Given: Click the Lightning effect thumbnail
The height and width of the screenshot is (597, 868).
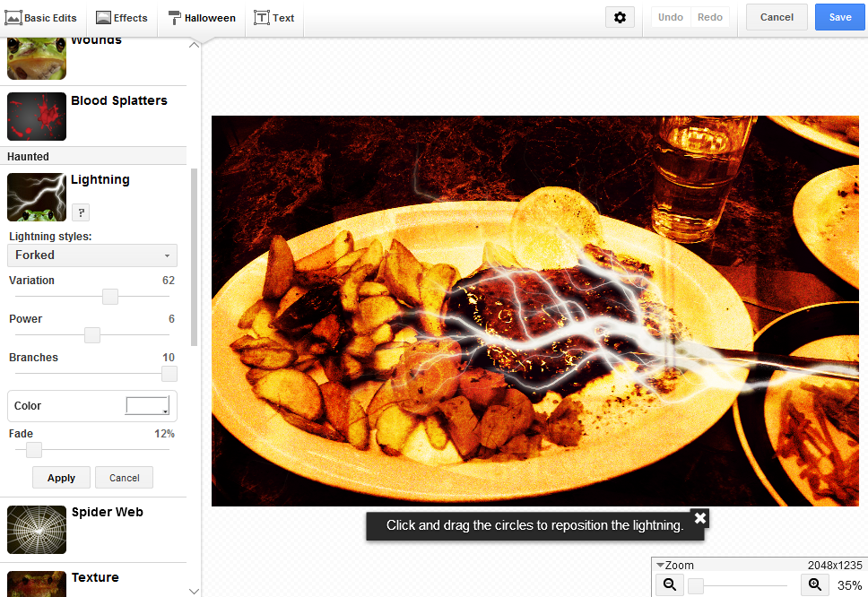Looking at the screenshot, I should pyautogui.click(x=37, y=197).
